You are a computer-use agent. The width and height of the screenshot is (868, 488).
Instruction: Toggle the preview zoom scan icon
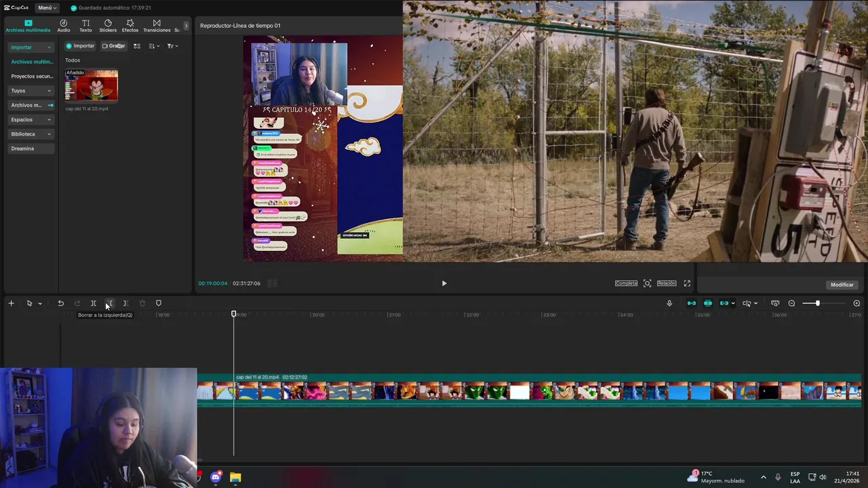tap(647, 283)
